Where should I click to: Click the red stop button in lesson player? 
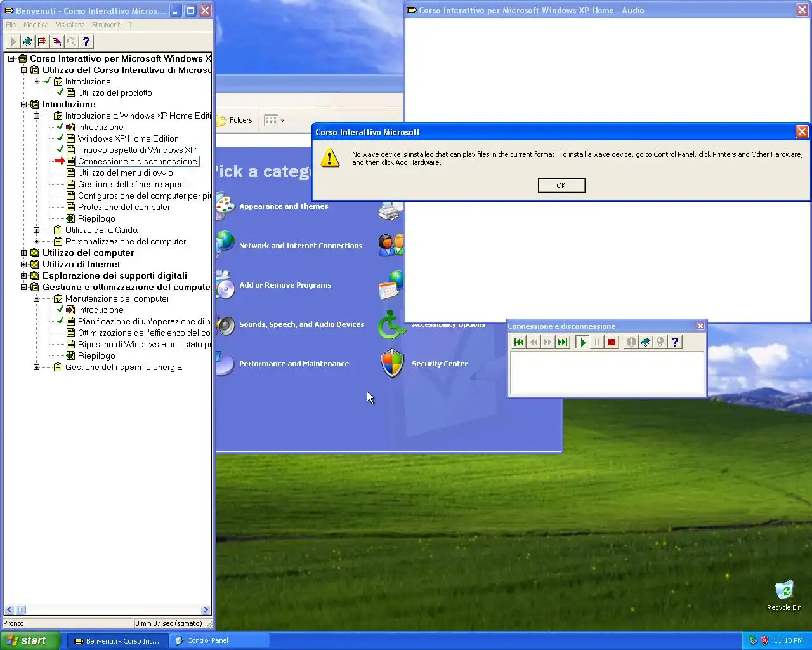tap(612, 342)
